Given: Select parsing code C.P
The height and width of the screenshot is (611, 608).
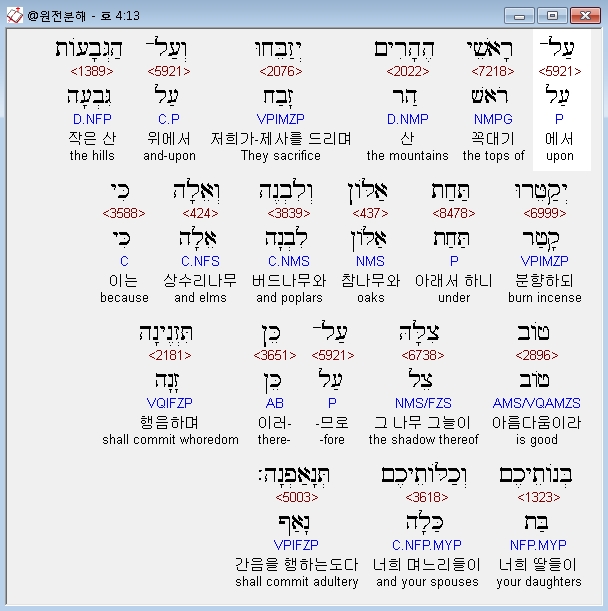Looking at the screenshot, I should coord(169,119).
